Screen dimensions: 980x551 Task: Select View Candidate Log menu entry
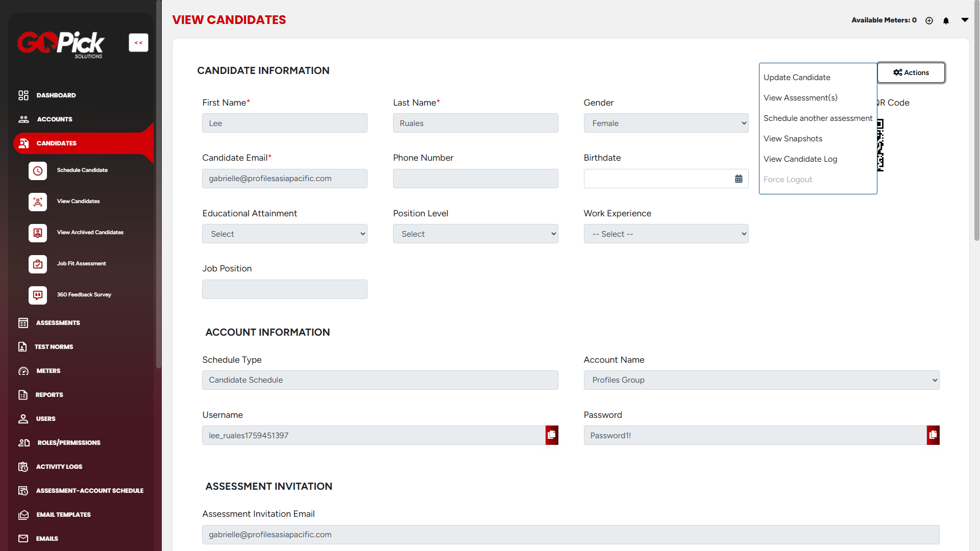(800, 159)
